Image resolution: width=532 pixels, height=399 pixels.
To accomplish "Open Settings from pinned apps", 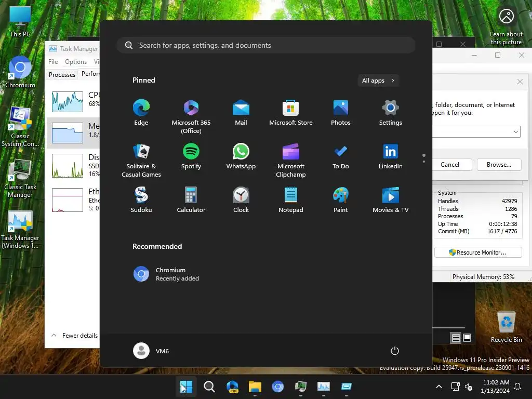I will pyautogui.click(x=391, y=113).
